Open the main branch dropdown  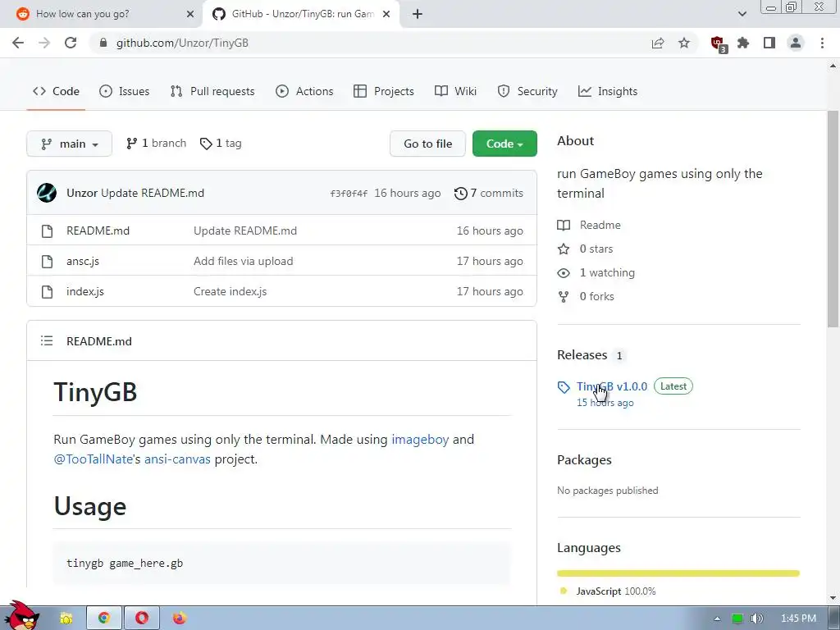click(69, 144)
